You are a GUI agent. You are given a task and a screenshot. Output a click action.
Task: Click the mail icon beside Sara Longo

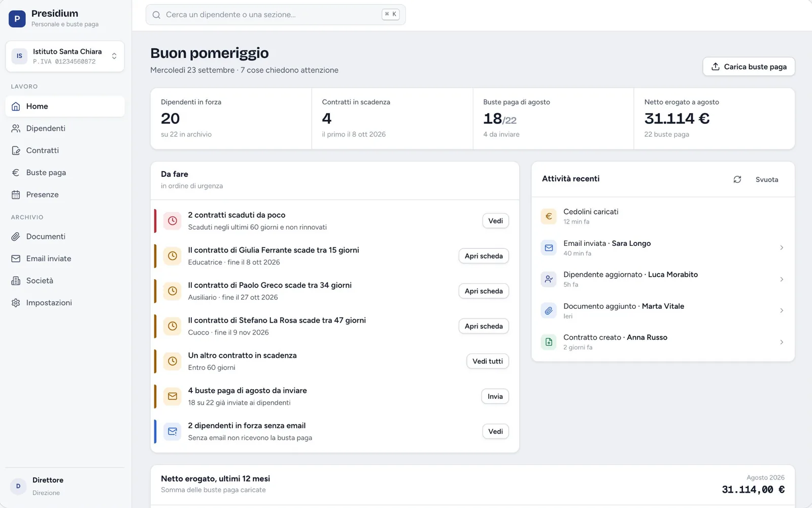tap(549, 248)
